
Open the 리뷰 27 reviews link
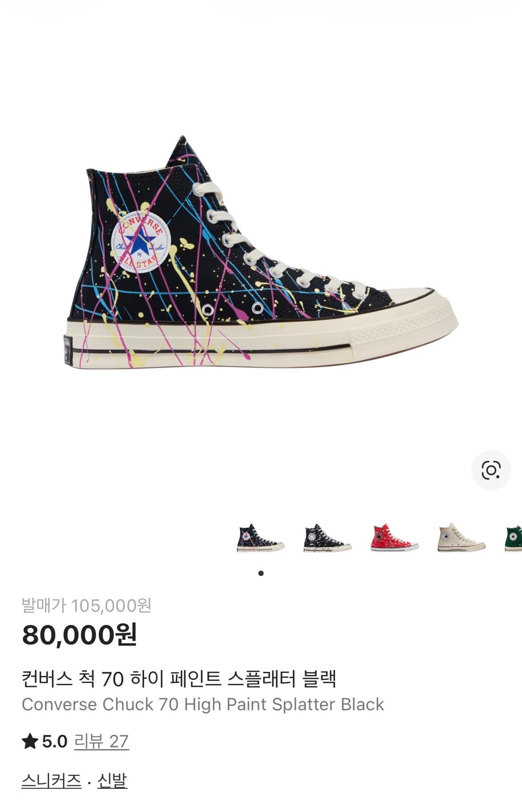point(101,741)
